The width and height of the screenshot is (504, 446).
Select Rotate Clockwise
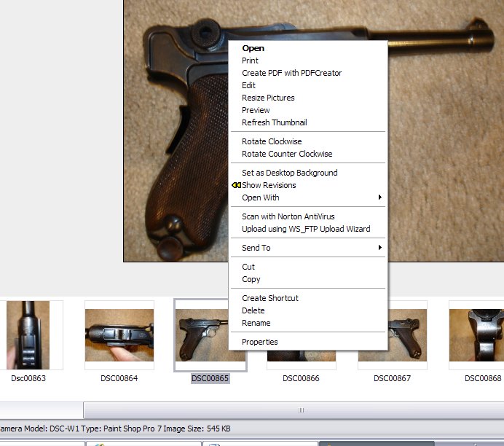[x=308, y=141]
